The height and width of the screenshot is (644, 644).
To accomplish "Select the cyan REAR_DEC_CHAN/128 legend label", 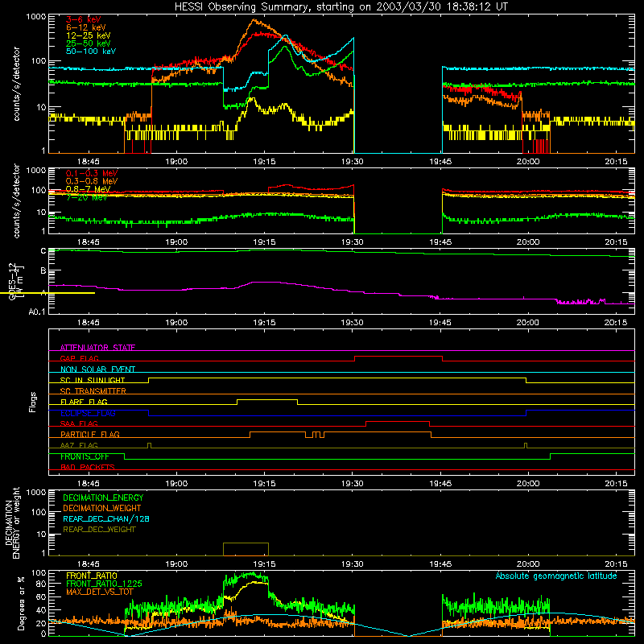I will 106,518.
